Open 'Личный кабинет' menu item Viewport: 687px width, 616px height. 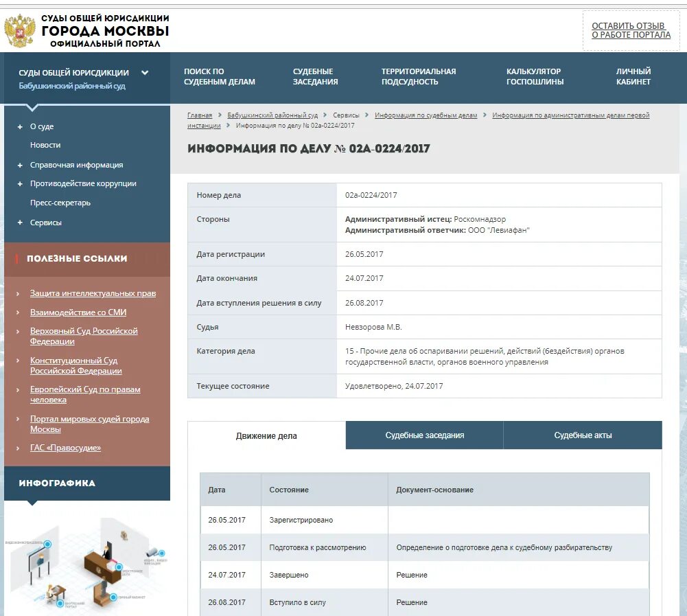[633, 77]
